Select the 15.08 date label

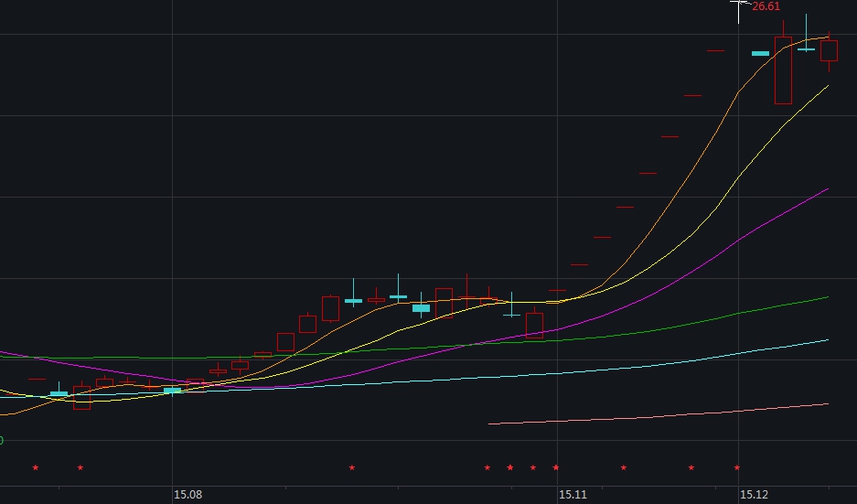coord(187,495)
